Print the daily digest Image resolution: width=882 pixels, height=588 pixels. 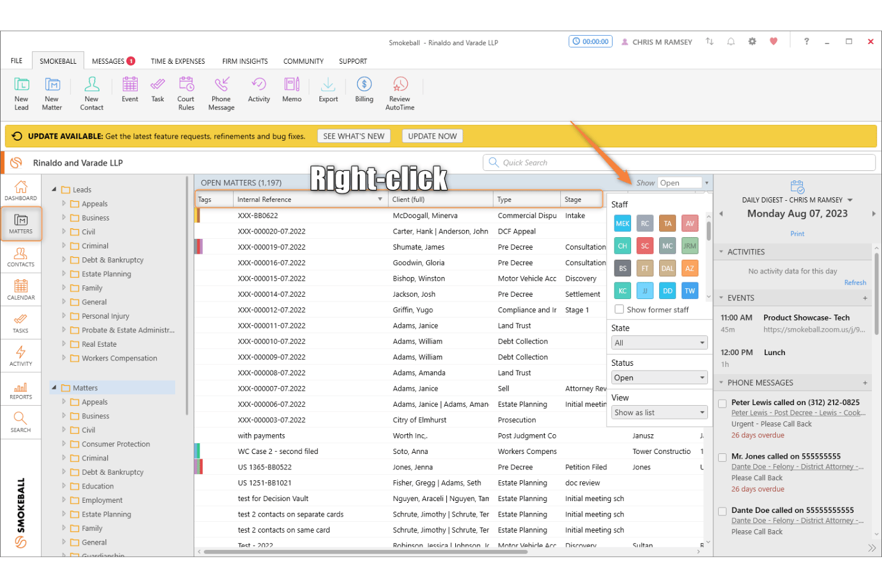coord(797,234)
